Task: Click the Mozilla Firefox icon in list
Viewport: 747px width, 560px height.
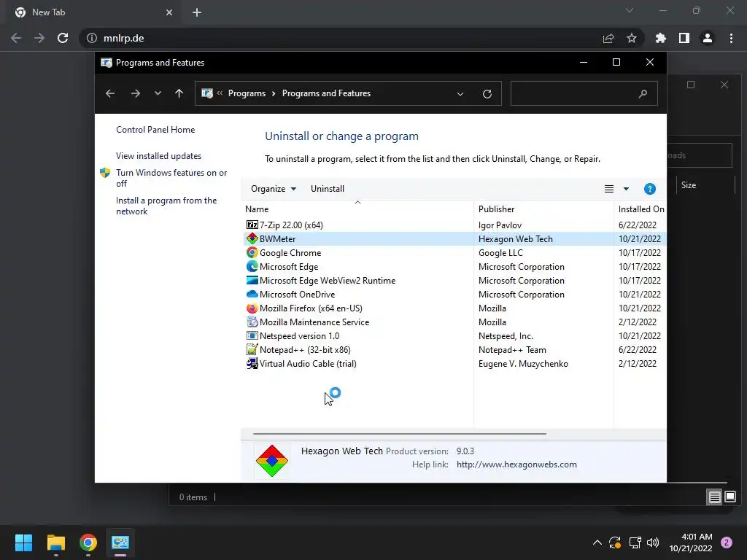Action: click(252, 308)
